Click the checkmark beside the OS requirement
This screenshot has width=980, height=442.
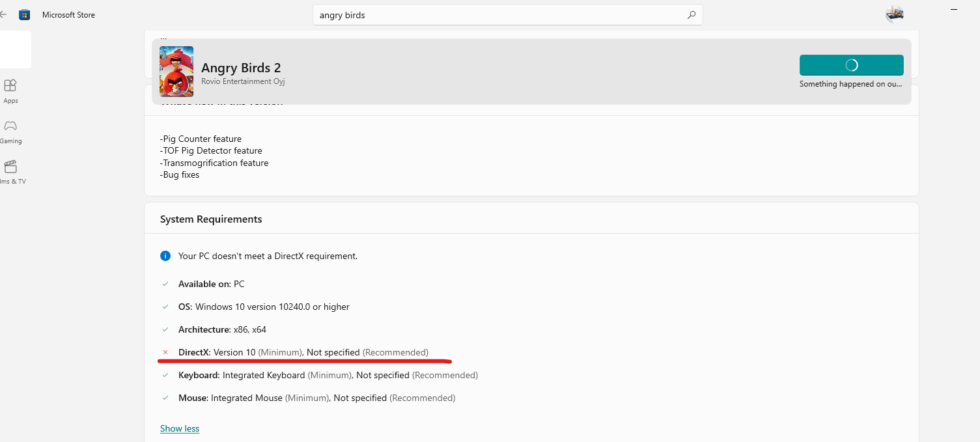pyautogui.click(x=165, y=307)
